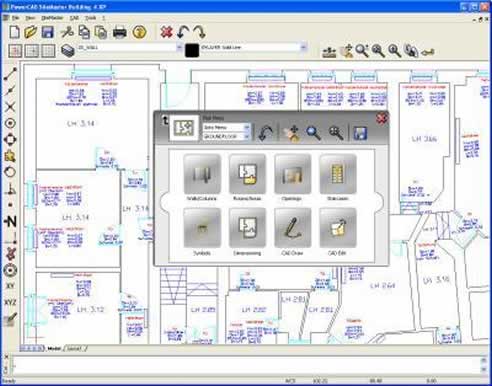Toggle the first grid view button
The width and height of the screenshot is (492, 386).
pyautogui.click(x=15, y=51)
